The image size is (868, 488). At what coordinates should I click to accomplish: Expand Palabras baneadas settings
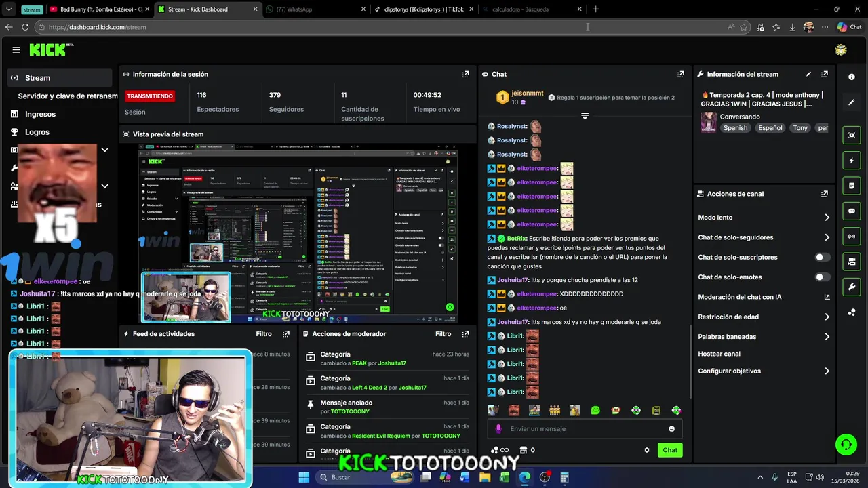(827, 336)
